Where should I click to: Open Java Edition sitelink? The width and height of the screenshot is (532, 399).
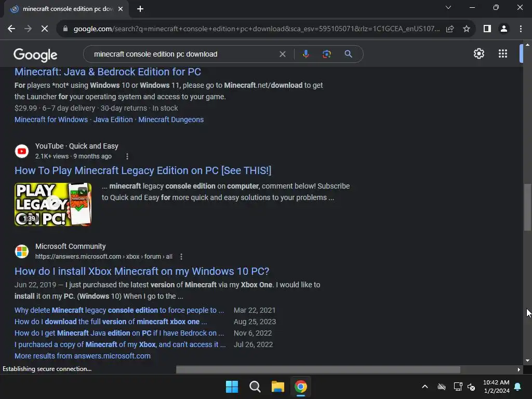click(x=113, y=120)
